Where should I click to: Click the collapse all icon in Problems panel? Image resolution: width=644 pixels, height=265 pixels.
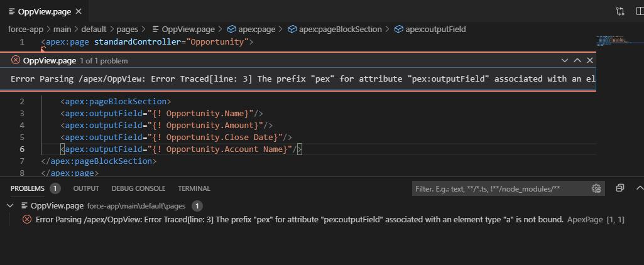(x=620, y=188)
